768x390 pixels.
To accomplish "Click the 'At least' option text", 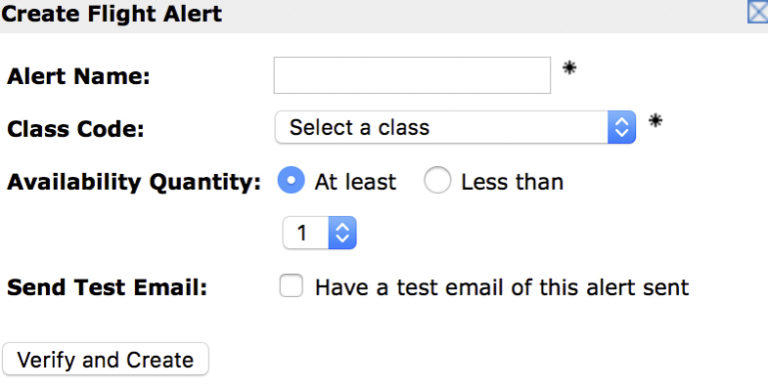I will (355, 182).
